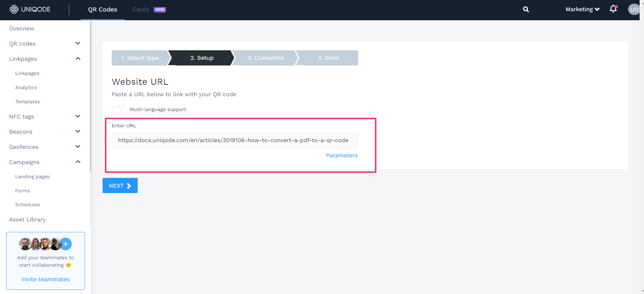Open the search magnifier icon

pos(526,9)
